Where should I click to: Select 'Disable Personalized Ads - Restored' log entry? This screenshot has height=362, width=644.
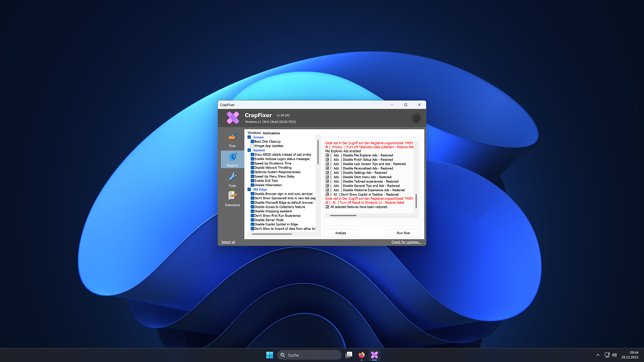pos(359,168)
